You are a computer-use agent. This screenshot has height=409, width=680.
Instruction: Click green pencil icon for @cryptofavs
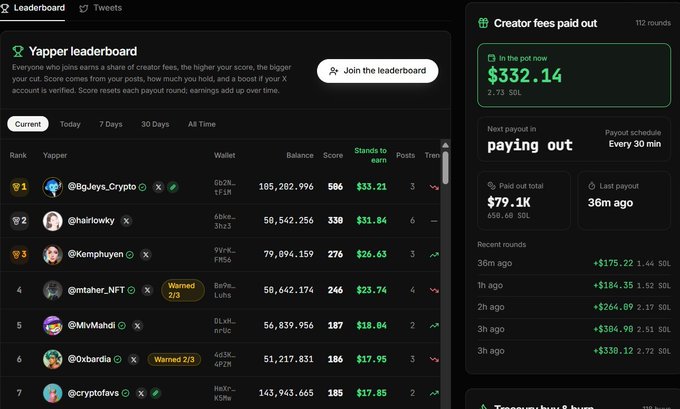click(x=156, y=393)
